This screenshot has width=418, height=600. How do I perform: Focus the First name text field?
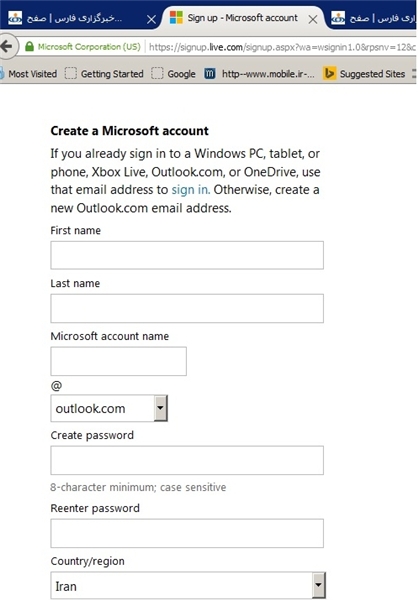click(187, 255)
